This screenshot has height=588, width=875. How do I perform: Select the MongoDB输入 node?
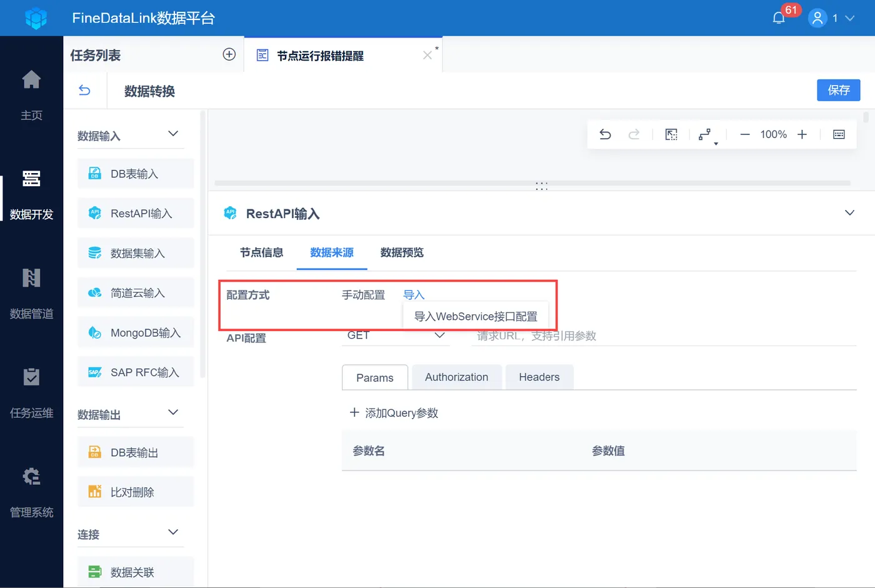[136, 332]
